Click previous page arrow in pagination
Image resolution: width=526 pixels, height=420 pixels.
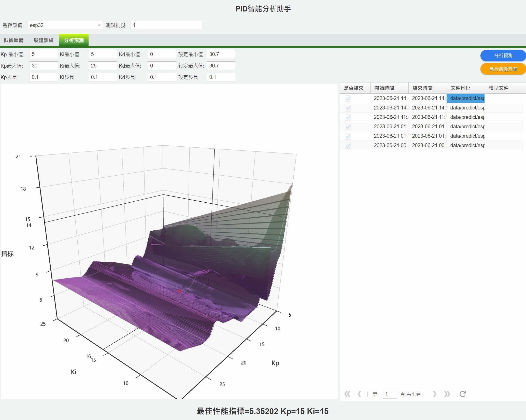pos(359,394)
